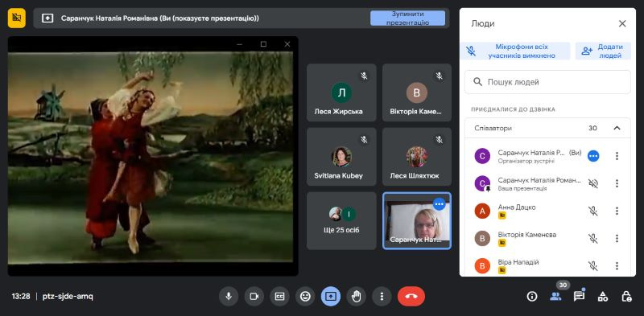Click muted mic icon for Віра Нападій
The image size is (644, 316).
click(x=592, y=266)
